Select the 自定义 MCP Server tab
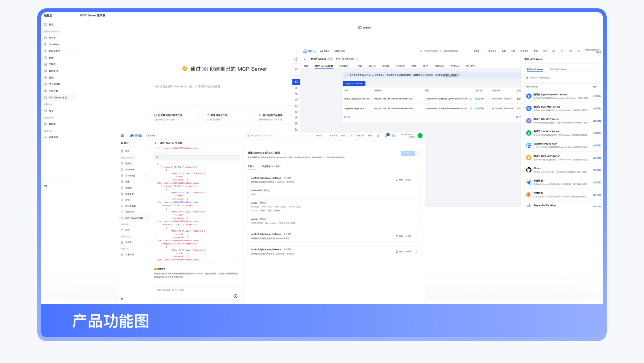The width and height of the screenshot is (644, 363). tap(558, 70)
